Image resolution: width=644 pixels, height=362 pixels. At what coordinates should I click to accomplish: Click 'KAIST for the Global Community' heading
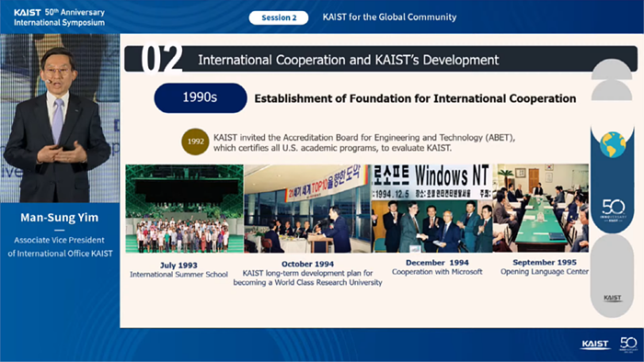coord(389,17)
